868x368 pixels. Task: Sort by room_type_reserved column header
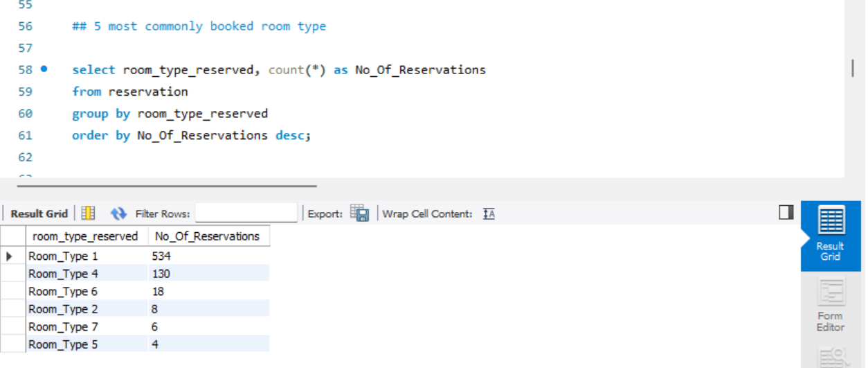click(x=85, y=236)
